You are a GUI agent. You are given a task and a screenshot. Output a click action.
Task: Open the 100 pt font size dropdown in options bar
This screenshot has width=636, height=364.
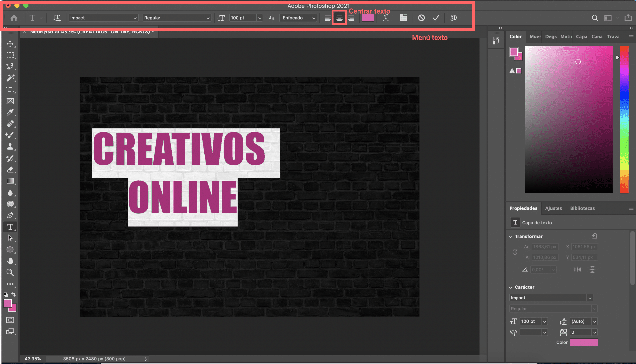click(x=260, y=18)
